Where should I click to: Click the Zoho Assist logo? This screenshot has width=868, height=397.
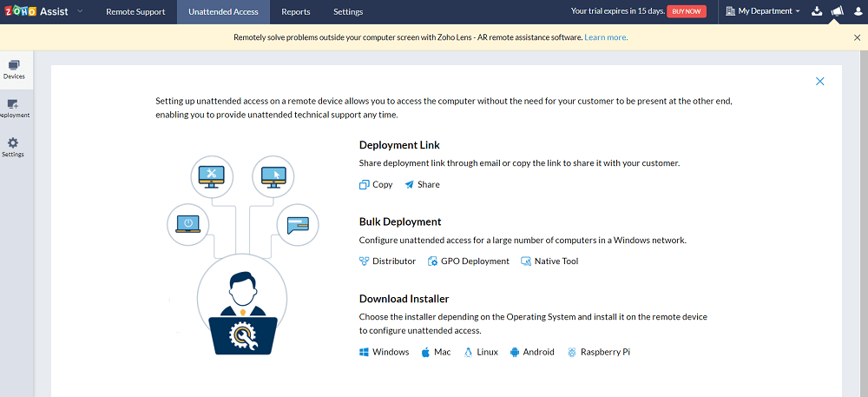(x=36, y=11)
